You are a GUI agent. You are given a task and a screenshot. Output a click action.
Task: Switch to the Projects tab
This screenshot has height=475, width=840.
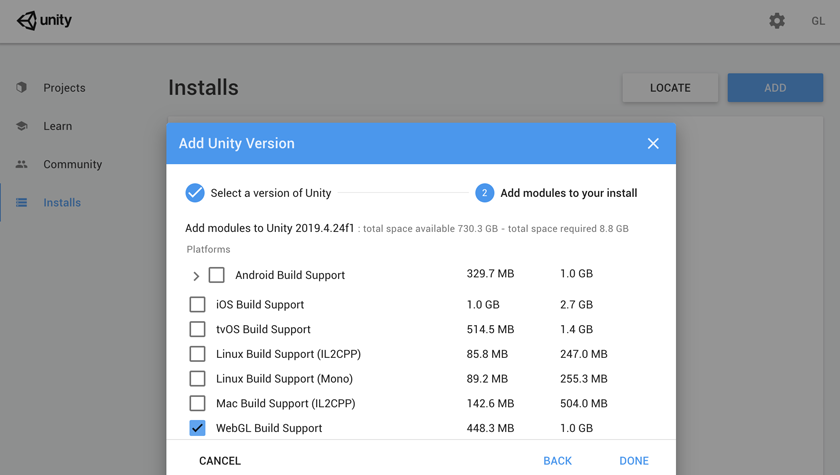coord(64,88)
